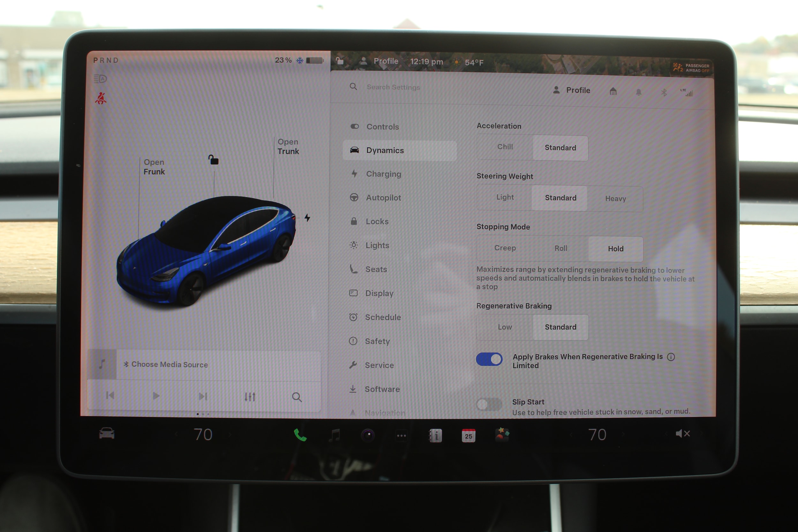Enable the Slip Start toggle
The height and width of the screenshot is (532, 798).
coord(489,404)
